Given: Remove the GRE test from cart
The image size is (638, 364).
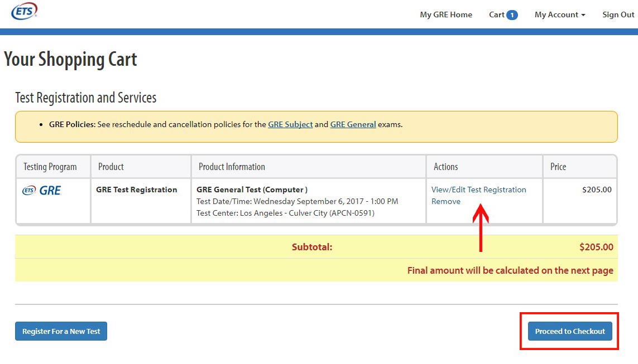Looking at the screenshot, I should 445,201.
